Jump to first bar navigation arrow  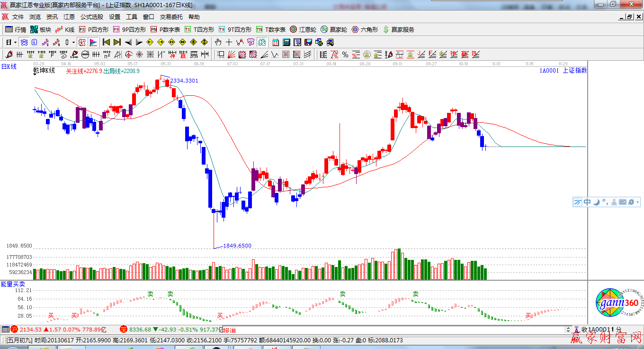tap(106, 42)
